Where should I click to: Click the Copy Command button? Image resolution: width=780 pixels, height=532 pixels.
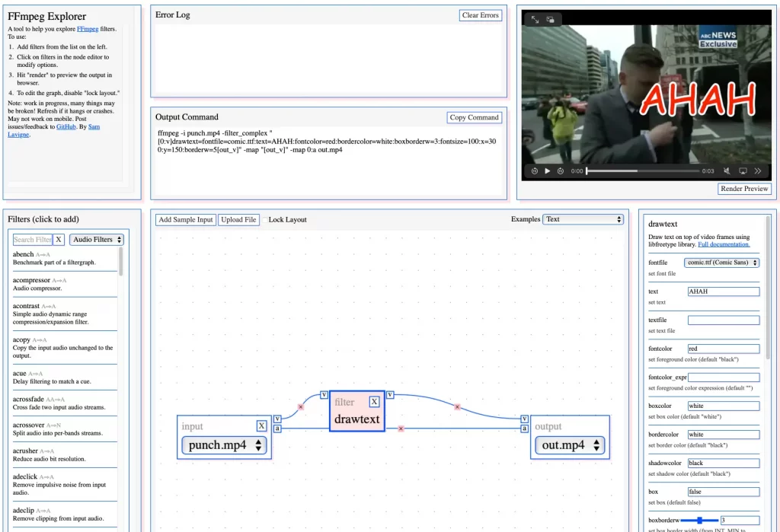[x=474, y=118]
